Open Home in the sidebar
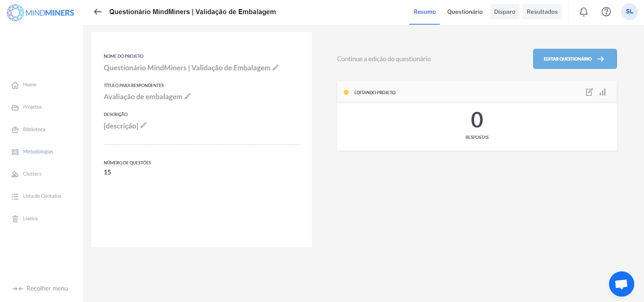This screenshot has width=644, height=302. (30, 85)
